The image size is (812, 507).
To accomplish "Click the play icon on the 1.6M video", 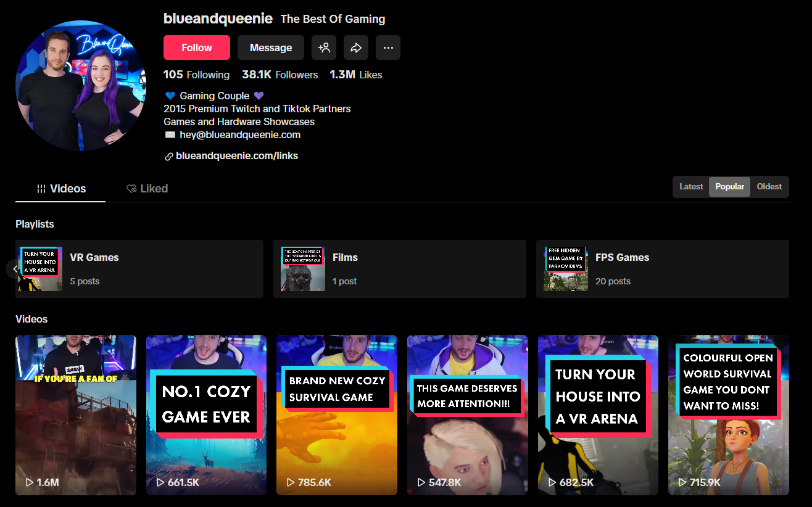I will 29,482.
